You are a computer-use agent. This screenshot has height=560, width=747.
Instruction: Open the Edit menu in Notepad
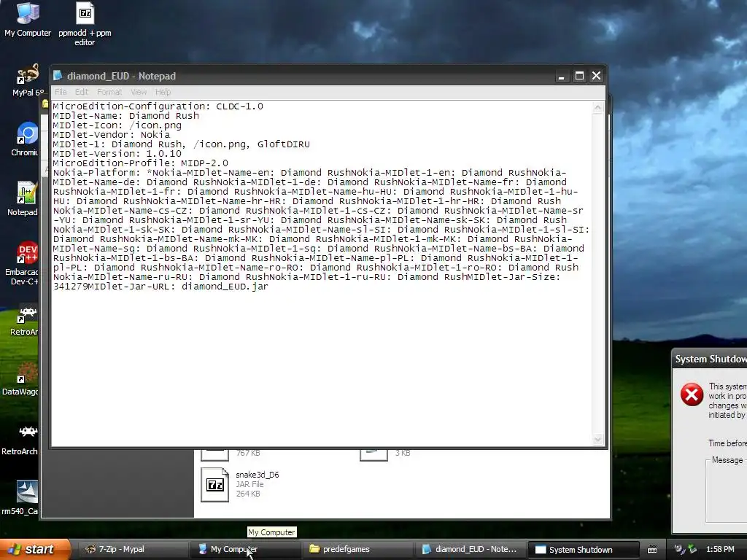pos(82,92)
